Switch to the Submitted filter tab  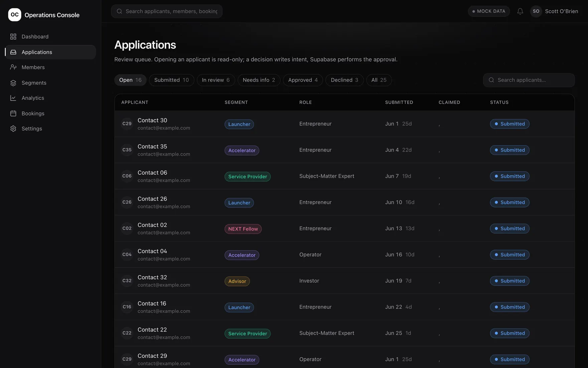[171, 80]
